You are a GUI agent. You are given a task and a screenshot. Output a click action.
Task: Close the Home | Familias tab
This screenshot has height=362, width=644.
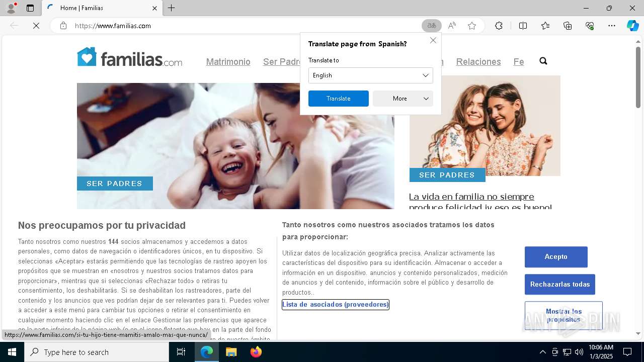tap(154, 8)
